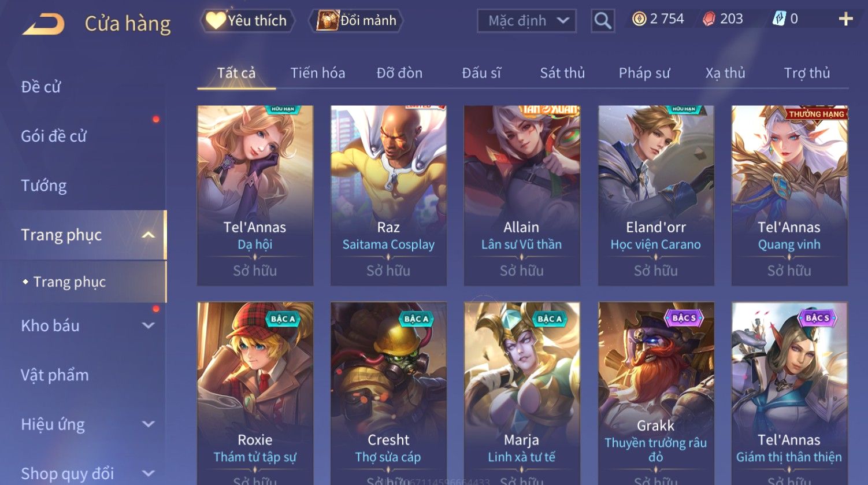
Task: Expand the Kho báu sidebar section
Action: (149, 325)
